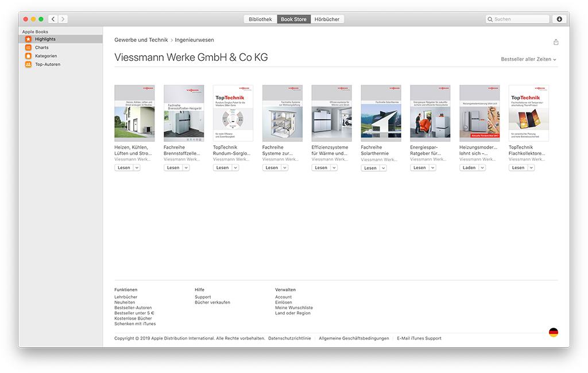Open Heizungsmodernisierung cover thumbnail
This screenshot has width=588, height=373.
click(479, 113)
